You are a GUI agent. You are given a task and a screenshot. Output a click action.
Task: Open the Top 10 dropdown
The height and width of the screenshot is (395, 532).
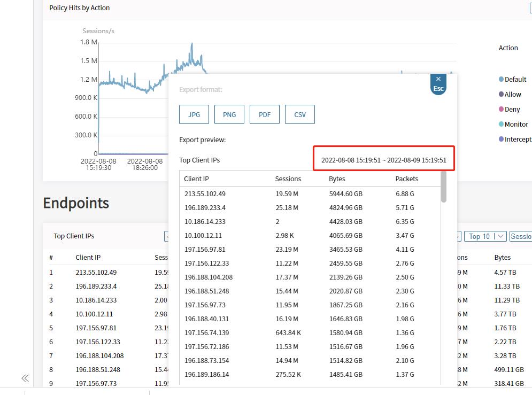[x=485, y=236]
